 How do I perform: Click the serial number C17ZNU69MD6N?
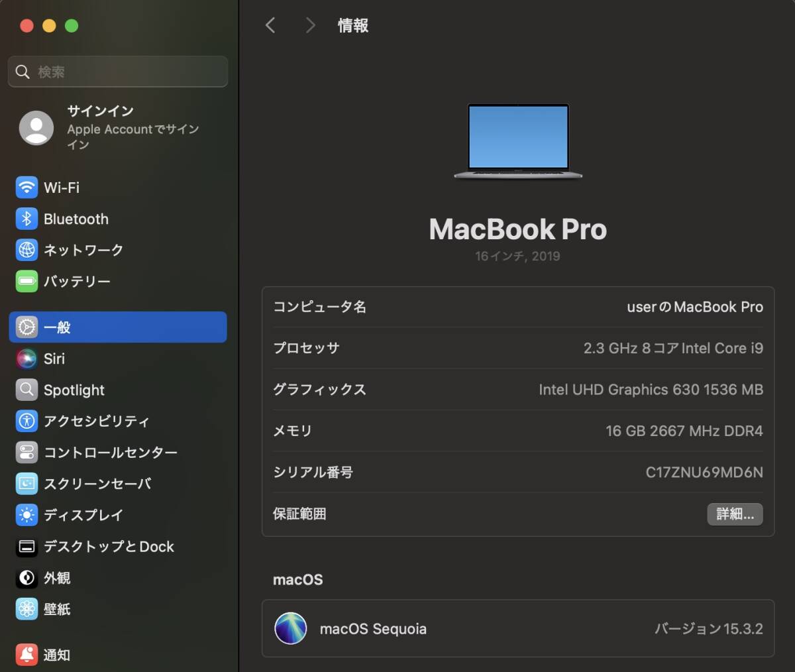pyautogui.click(x=704, y=472)
